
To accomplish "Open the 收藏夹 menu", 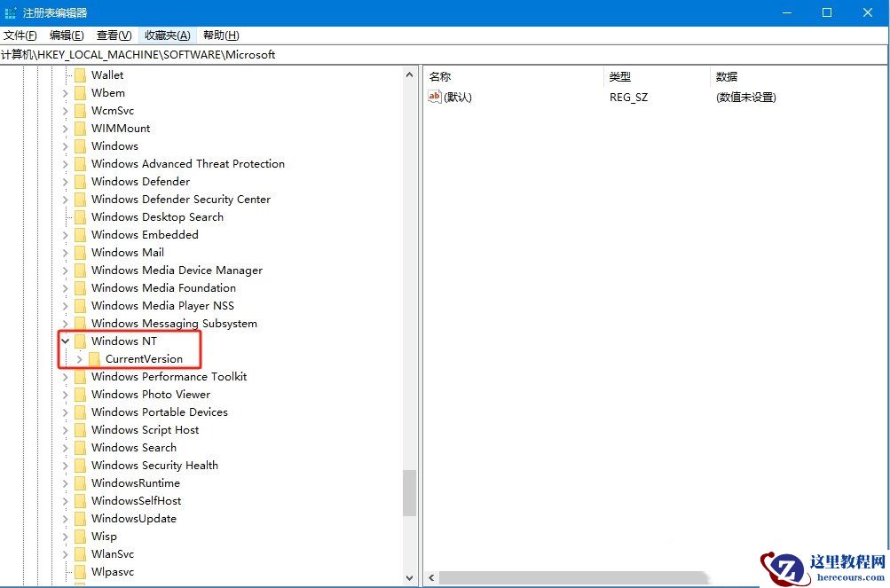I will [x=165, y=35].
